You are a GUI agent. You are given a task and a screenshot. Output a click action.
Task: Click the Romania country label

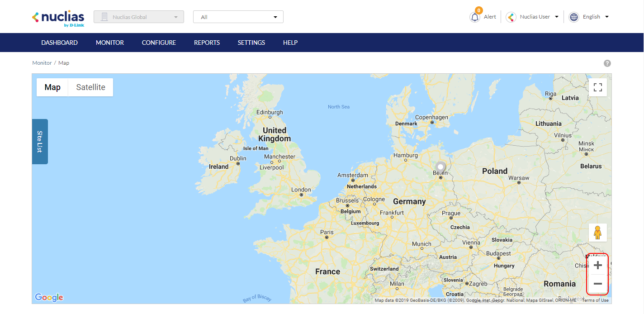(560, 284)
